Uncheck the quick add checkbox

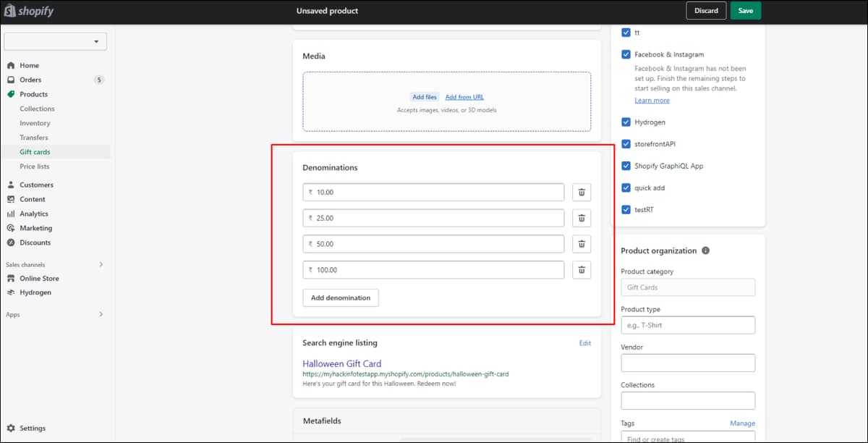[x=626, y=187]
